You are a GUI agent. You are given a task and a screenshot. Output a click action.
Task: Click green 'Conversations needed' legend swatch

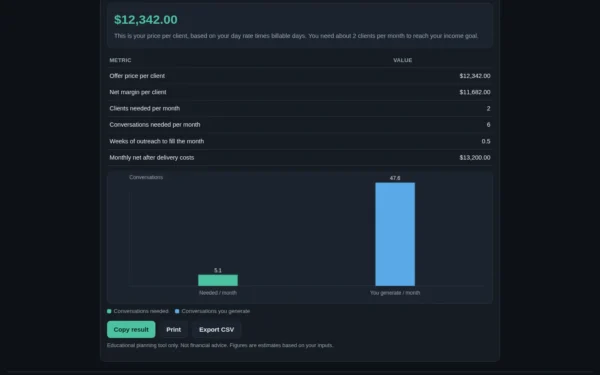click(x=109, y=311)
